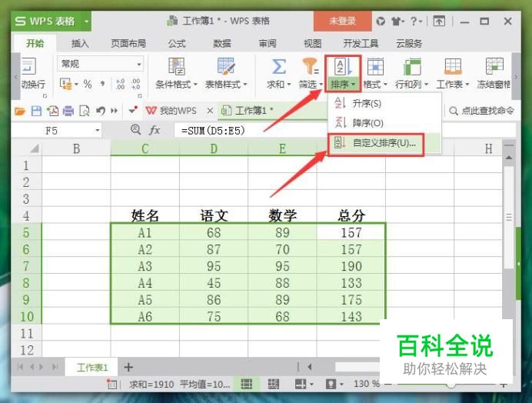Open the quick access customize dropdown
Image resolution: width=532 pixels, height=403 pixels.
tap(133, 110)
